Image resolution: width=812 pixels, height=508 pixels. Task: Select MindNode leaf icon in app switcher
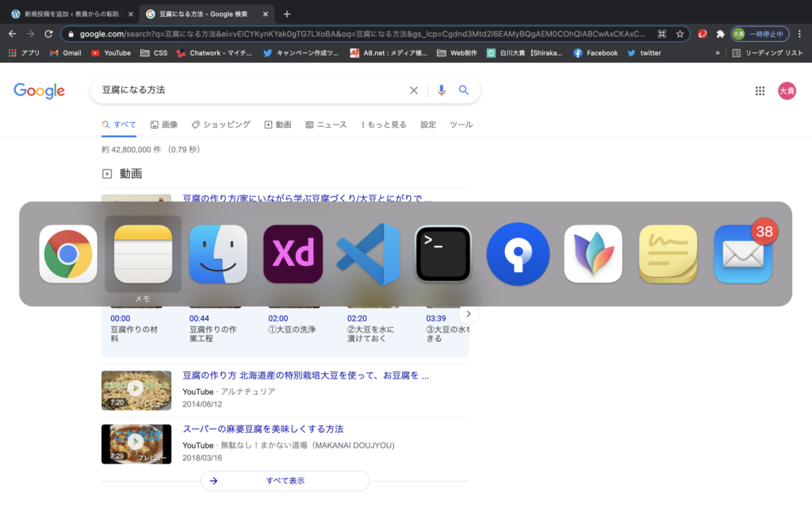point(593,254)
